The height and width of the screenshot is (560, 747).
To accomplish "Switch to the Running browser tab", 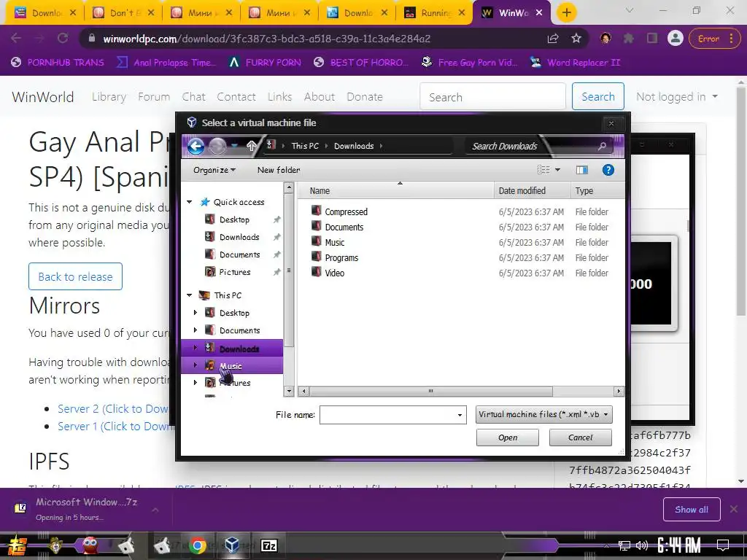I will tap(433, 13).
